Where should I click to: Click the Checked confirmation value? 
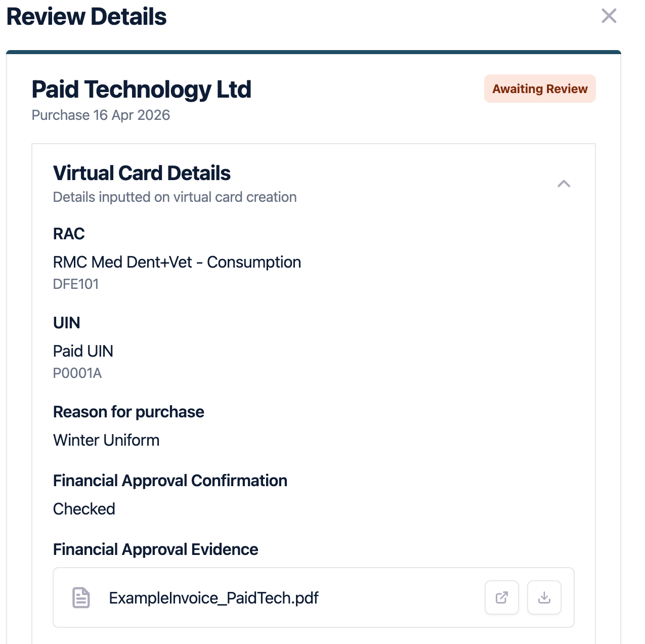click(x=84, y=509)
